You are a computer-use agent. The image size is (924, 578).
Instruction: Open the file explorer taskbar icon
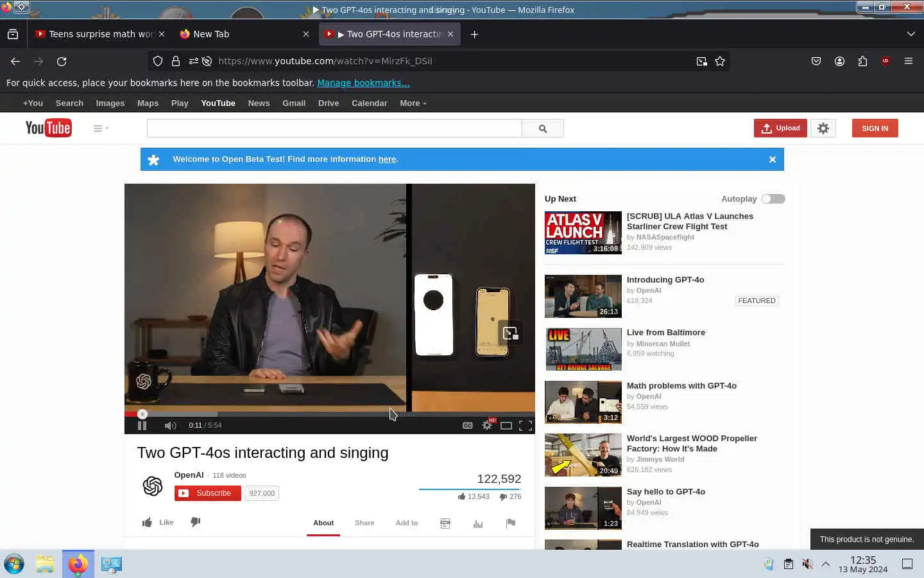coord(45,565)
